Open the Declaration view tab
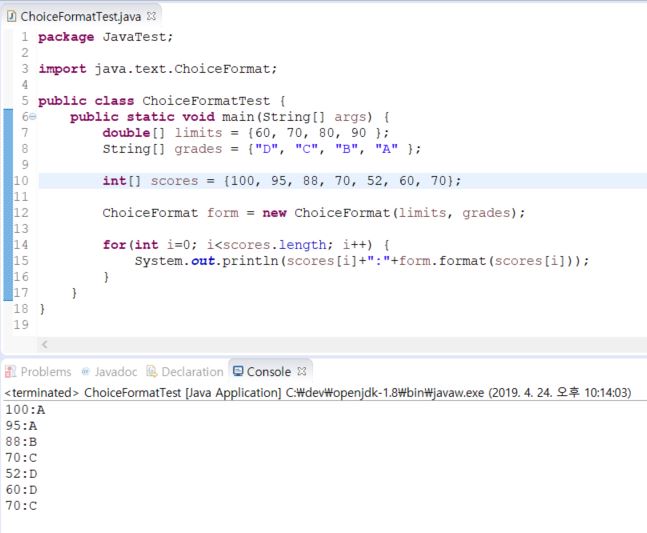This screenshot has height=533, width=647. point(184,372)
